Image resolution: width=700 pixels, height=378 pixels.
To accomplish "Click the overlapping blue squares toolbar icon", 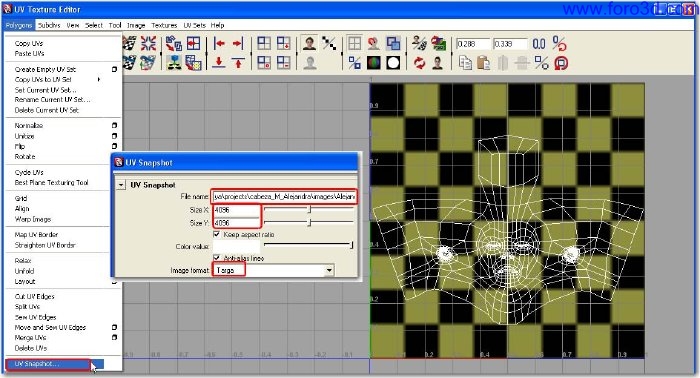I will pyautogui.click(x=393, y=44).
